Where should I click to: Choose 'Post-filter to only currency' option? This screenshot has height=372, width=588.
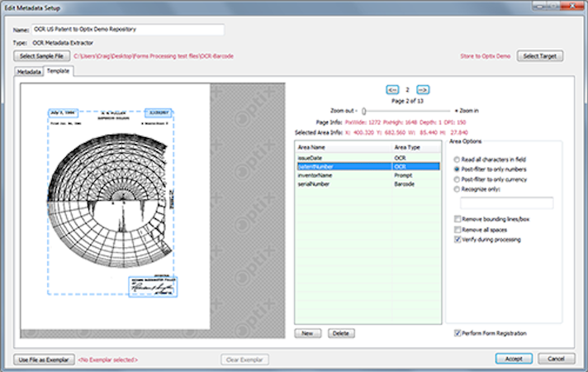coord(457,179)
